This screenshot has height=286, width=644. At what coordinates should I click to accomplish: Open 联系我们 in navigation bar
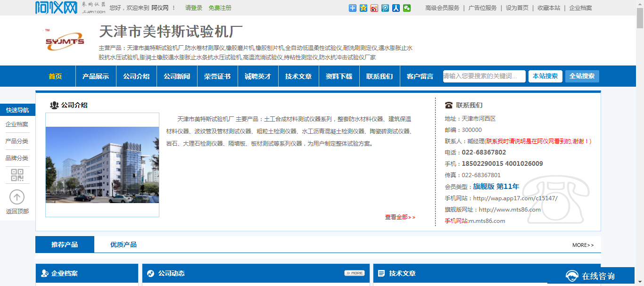[x=380, y=76]
